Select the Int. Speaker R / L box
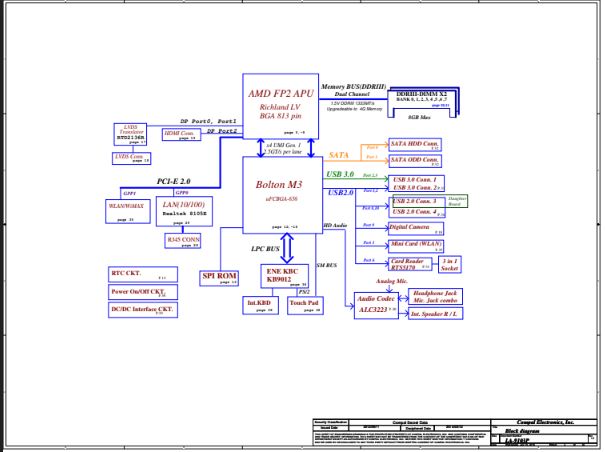 [x=435, y=313]
